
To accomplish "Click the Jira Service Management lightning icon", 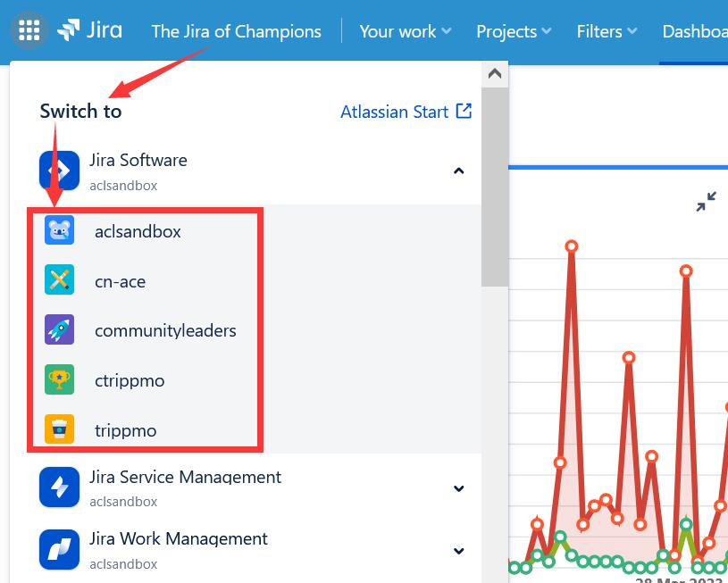I will [59, 487].
